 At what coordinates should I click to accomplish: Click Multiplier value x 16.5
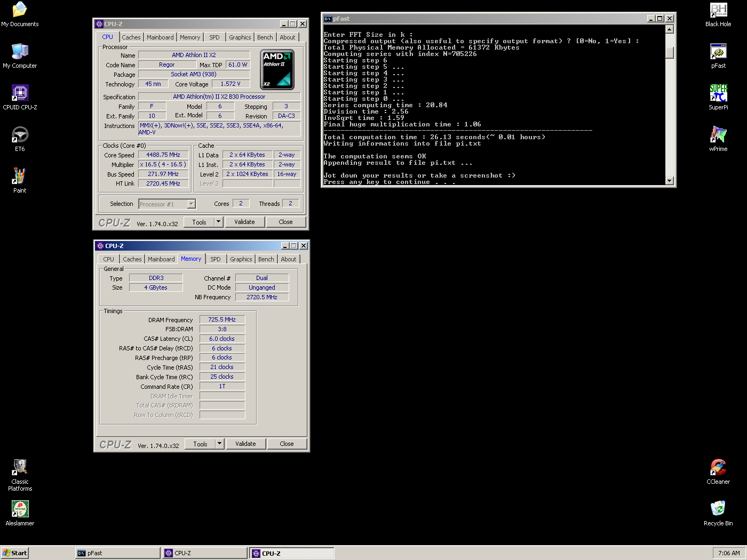pyautogui.click(x=164, y=164)
